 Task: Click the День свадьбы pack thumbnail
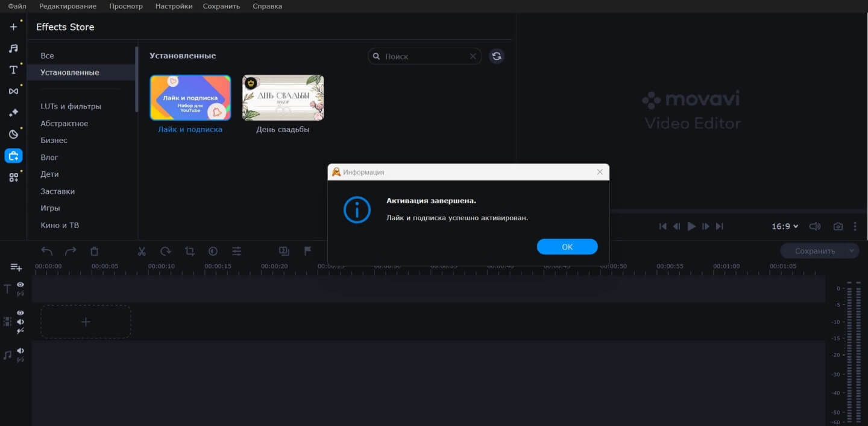283,98
